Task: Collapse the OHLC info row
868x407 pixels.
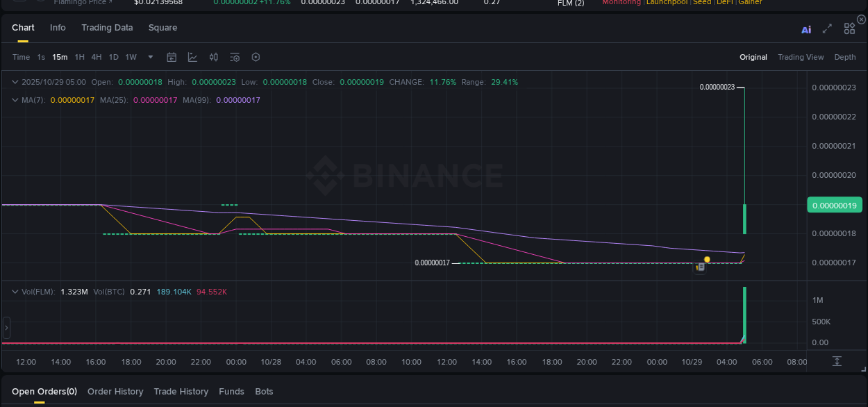Action: click(14, 82)
